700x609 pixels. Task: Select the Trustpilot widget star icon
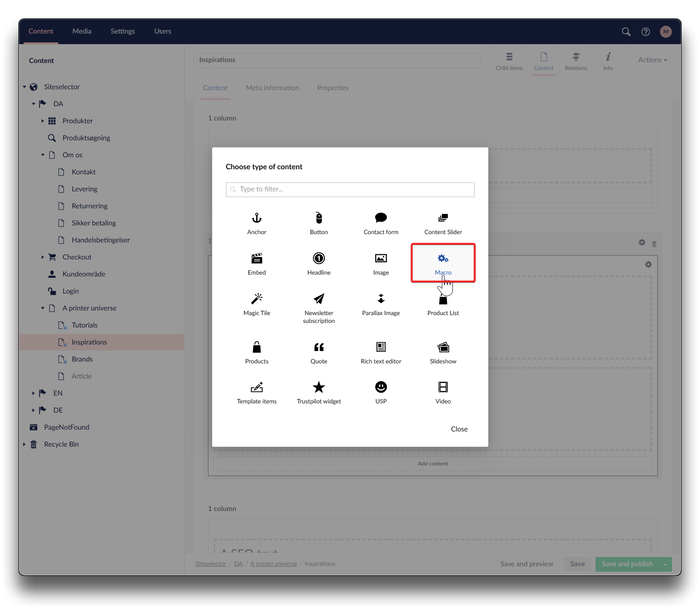pyautogui.click(x=319, y=387)
